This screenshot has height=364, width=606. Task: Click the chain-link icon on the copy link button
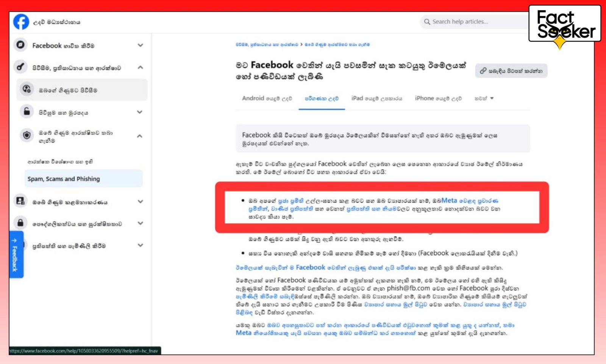(x=483, y=71)
